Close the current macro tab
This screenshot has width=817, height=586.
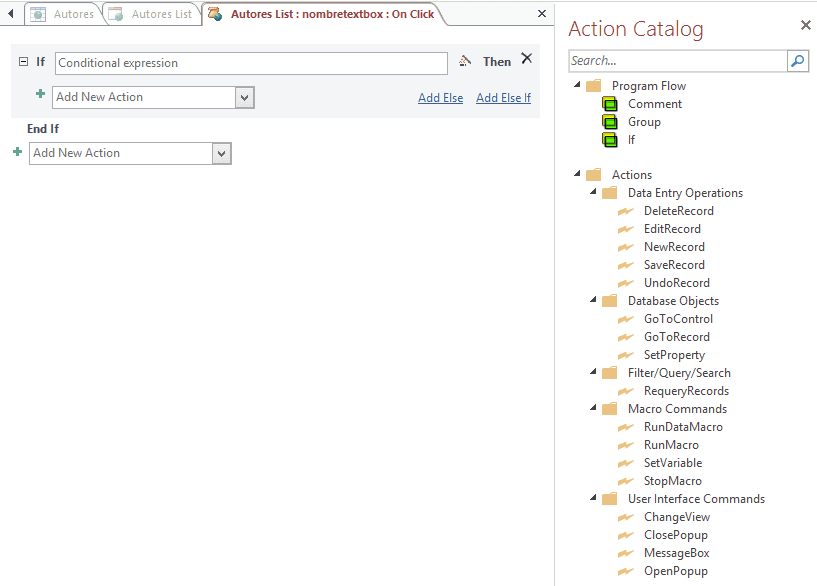(x=542, y=14)
